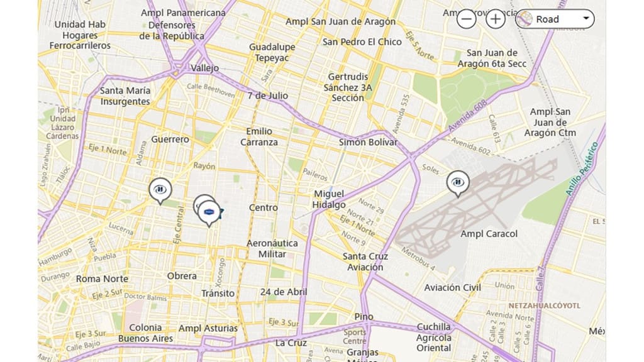Click the Roma Norte neighborhood label
644x362 pixels.
[x=102, y=279]
